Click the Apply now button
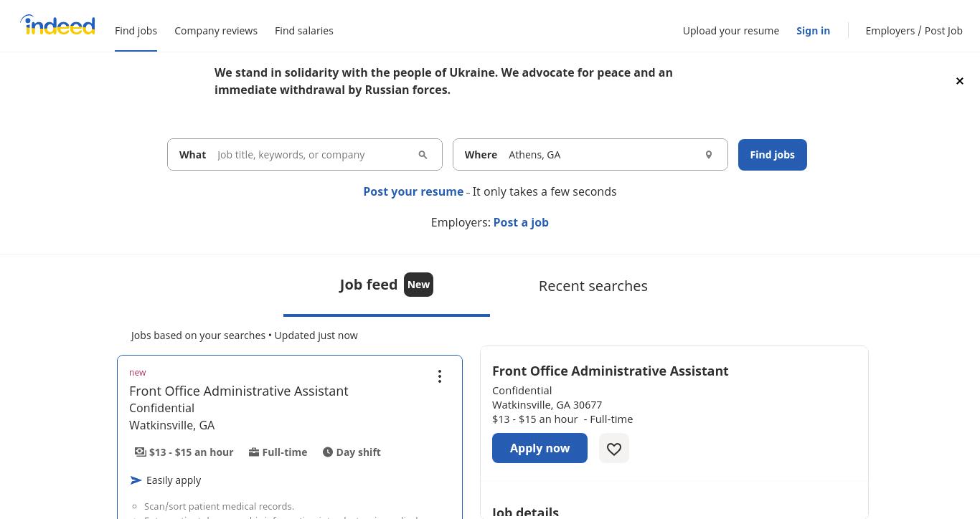 tap(540, 448)
